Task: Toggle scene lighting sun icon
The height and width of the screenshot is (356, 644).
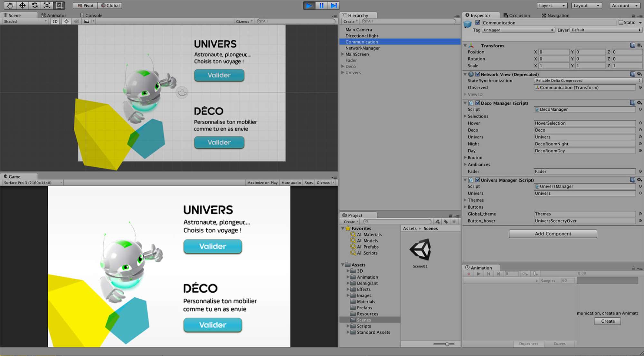Action: [66, 22]
